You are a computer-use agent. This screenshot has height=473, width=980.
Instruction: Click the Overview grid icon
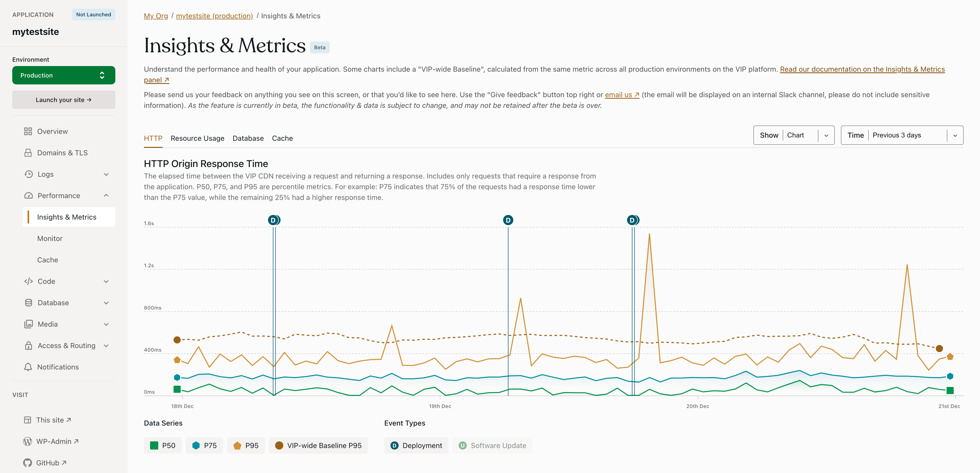click(28, 131)
